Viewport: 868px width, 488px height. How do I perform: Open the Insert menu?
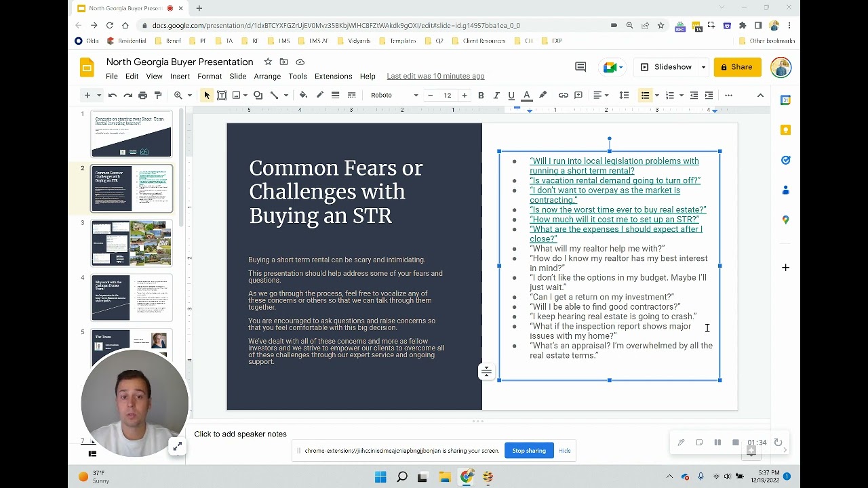[180, 77]
